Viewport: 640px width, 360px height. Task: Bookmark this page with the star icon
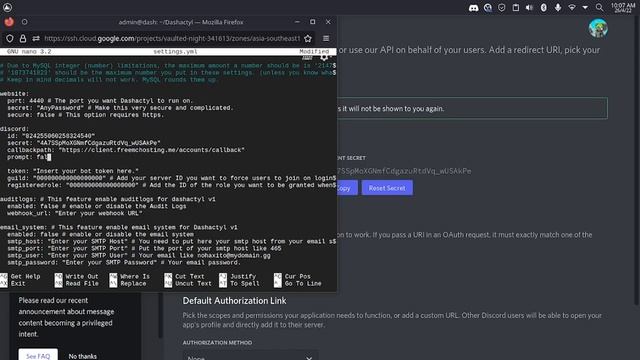click(308, 38)
